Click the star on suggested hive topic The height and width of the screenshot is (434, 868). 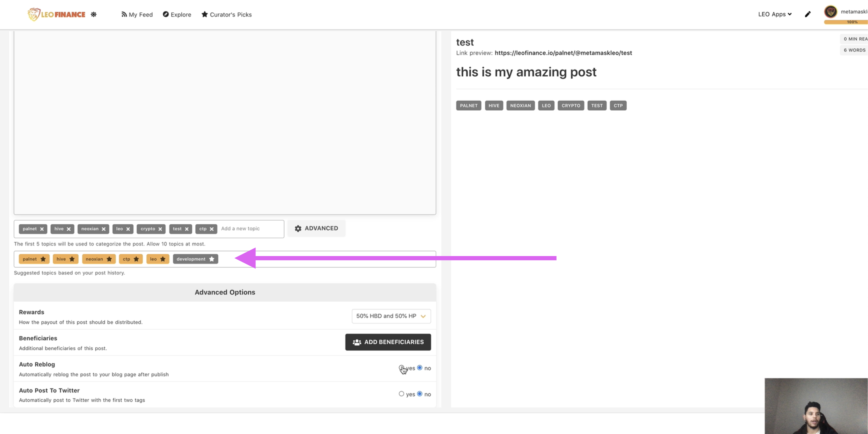click(x=72, y=259)
